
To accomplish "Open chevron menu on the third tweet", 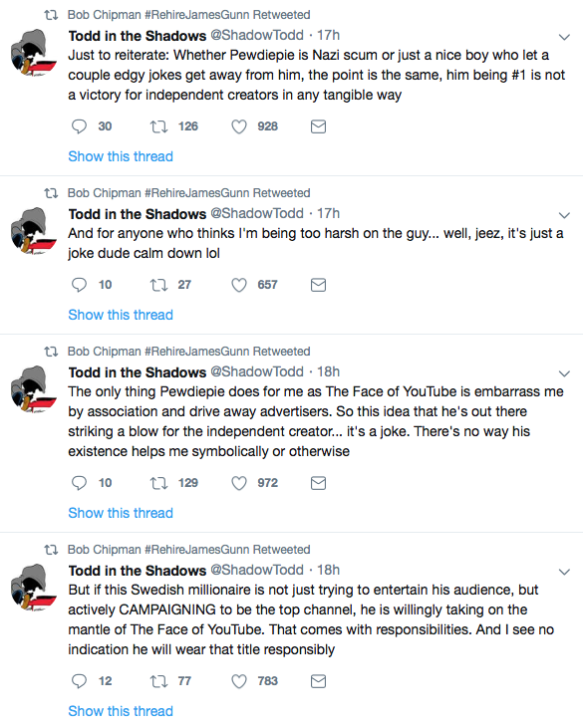I will pos(564,373).
